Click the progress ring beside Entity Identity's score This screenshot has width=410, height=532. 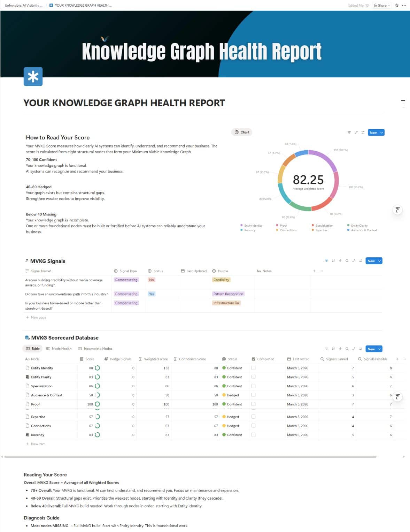(x=97, y=367)
